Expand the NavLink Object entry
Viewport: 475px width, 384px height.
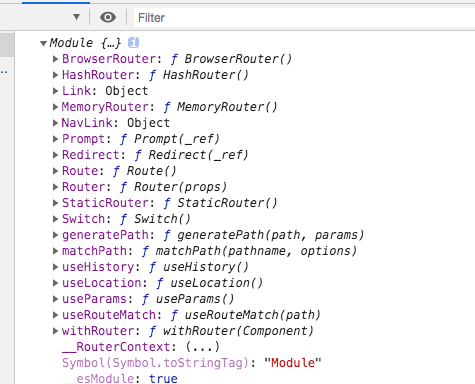[55, 123]
